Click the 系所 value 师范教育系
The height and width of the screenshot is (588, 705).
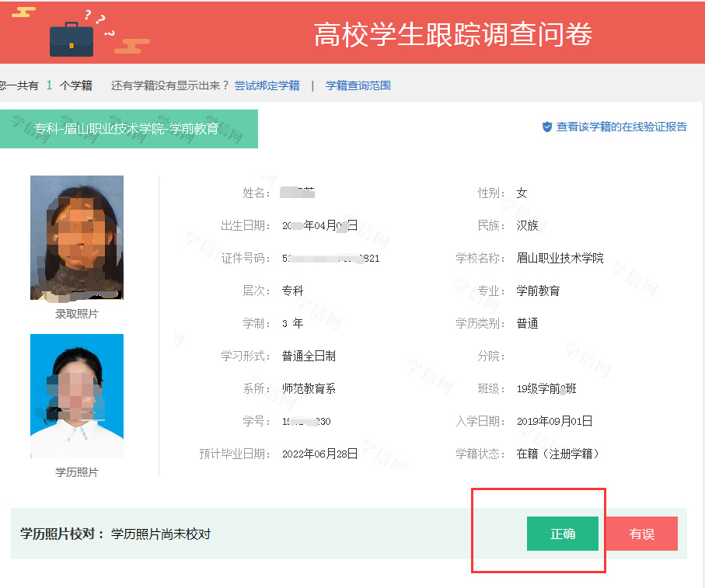tap(309, 388)
